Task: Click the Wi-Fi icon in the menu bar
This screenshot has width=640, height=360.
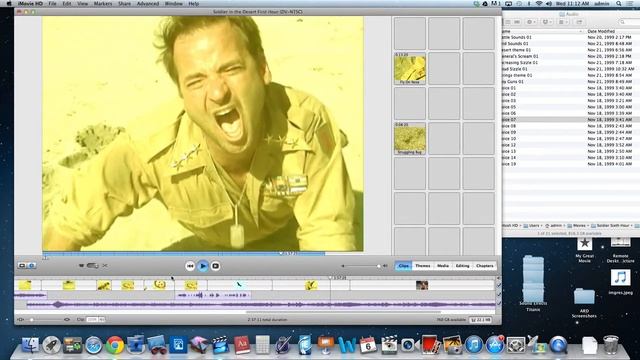Action: point(539,4)
